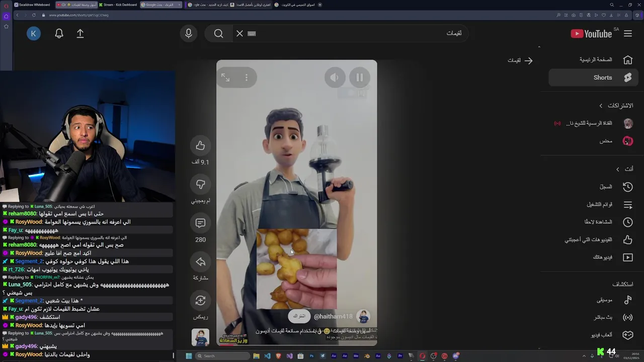Like the Short with thumbs up
The image size is (644, 362).
tap(200, 145)
